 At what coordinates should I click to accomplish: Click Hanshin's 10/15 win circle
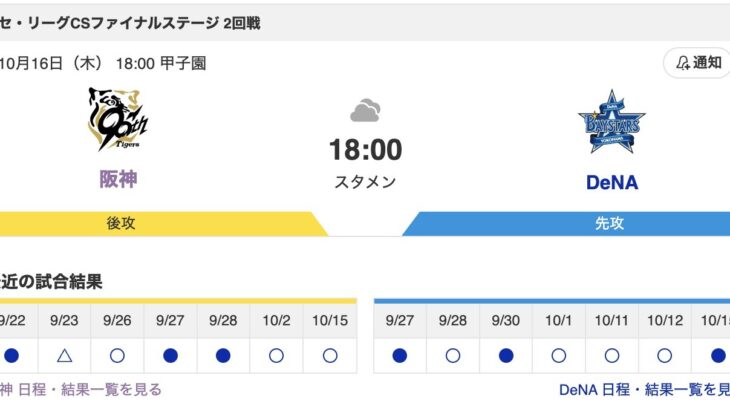coord(328,355)
